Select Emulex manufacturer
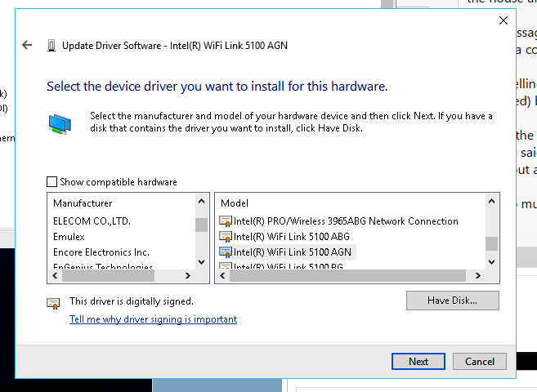 [69, 237]
